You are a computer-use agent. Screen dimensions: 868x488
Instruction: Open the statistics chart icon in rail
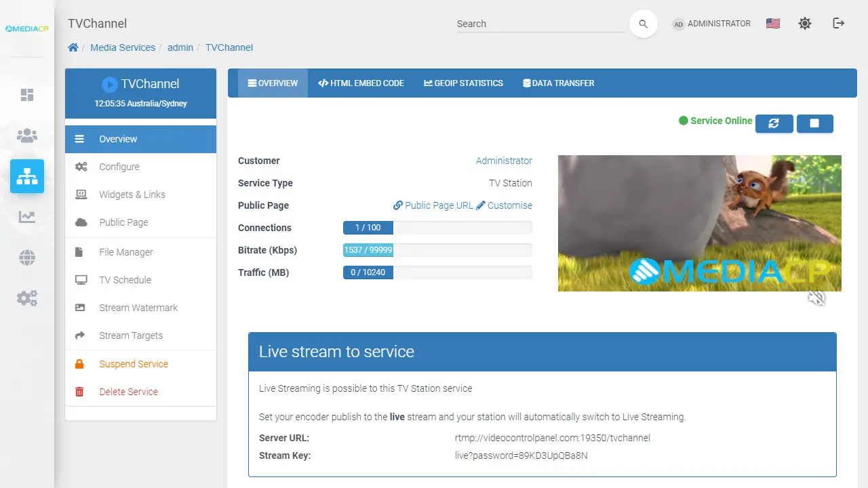tap(27, 217)
